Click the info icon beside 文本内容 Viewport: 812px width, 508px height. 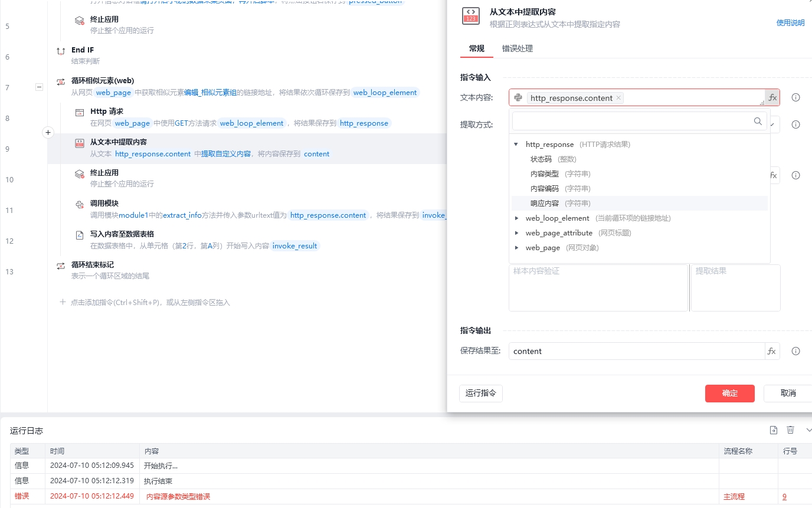click(x=795, y=98)
